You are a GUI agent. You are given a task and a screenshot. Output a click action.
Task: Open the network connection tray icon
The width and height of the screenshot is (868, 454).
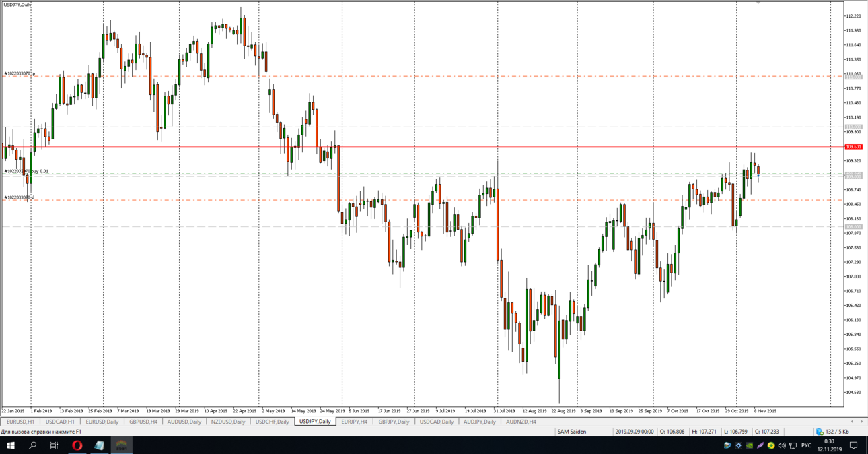click(x=793, y=445)
